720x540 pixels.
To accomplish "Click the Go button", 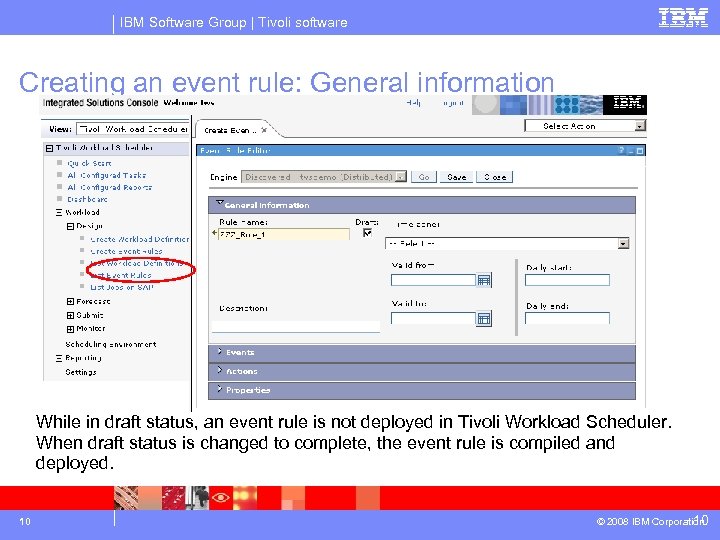I will tap(424, 177).
